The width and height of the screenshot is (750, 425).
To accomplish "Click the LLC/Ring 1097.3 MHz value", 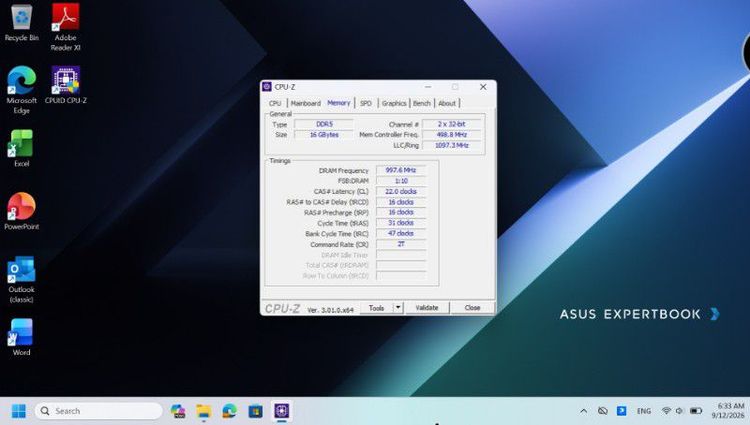I will pos(452,145).
